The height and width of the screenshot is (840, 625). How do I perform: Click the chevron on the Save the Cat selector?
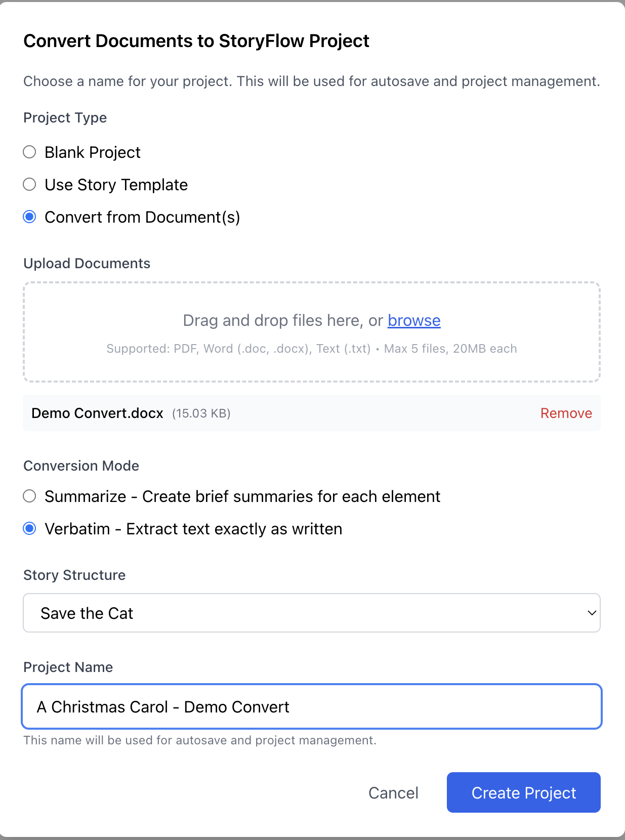click(592, 613)
